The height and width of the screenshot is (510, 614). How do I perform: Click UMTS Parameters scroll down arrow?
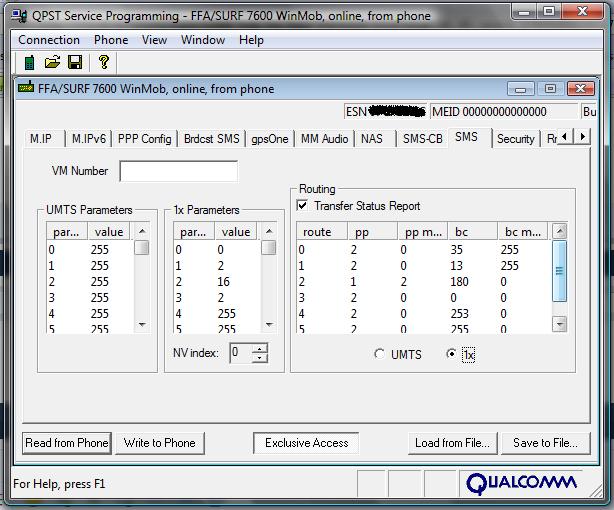(142, 324)
